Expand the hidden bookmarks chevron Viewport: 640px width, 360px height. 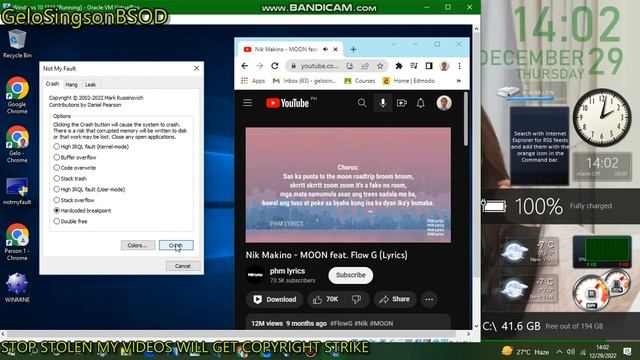click(459, 81)
